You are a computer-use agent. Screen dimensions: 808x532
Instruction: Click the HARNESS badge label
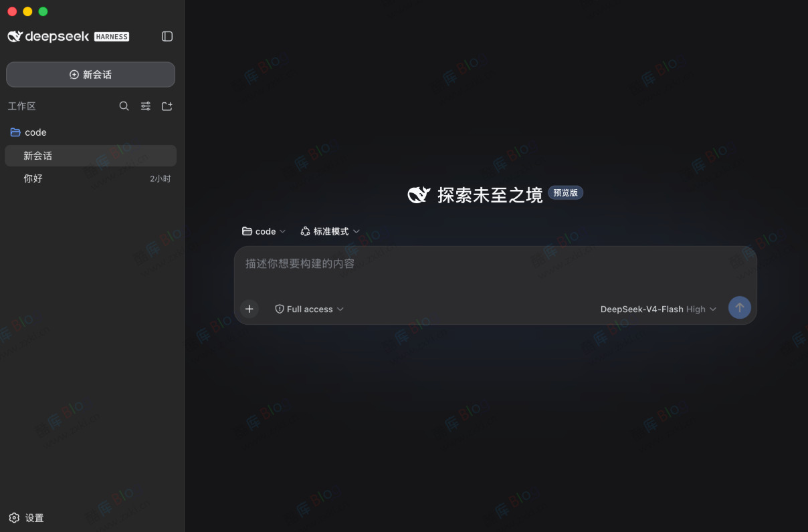pos(112,37)
